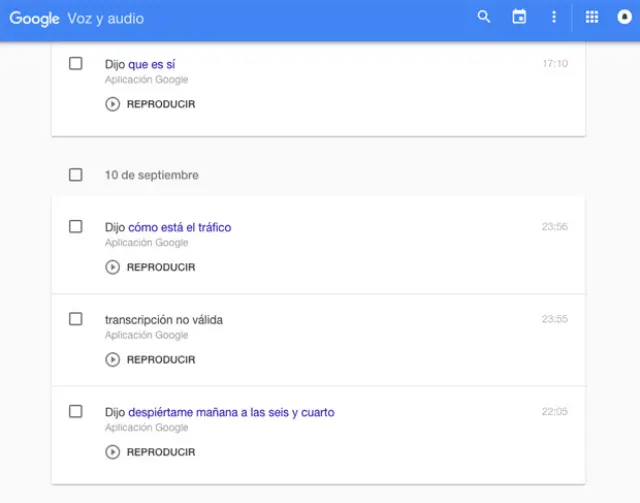Open the 'que es sí' query link
The width and height of the screenshot is (640, 503).
(x=152, y=64)
